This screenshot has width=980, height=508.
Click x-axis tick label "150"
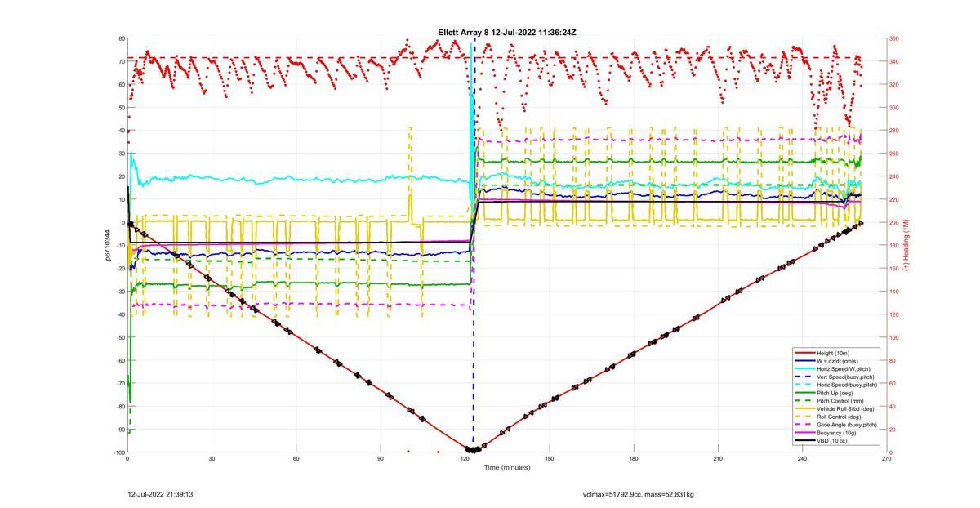[550, 459]
